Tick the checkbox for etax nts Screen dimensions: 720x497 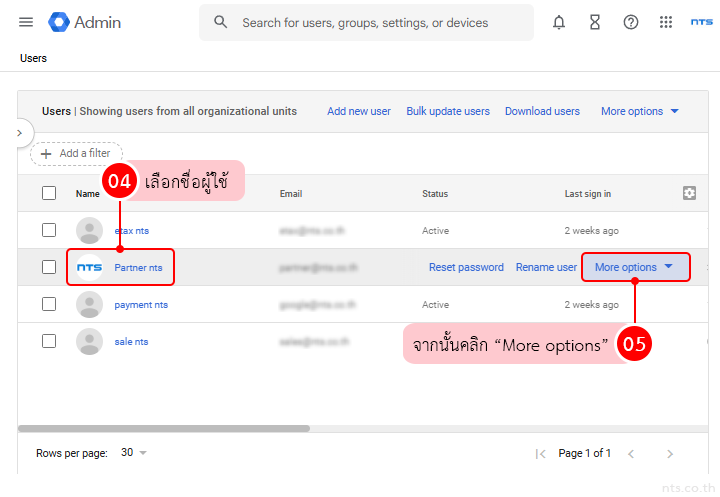pyautogui.click(x=49, y=230)
